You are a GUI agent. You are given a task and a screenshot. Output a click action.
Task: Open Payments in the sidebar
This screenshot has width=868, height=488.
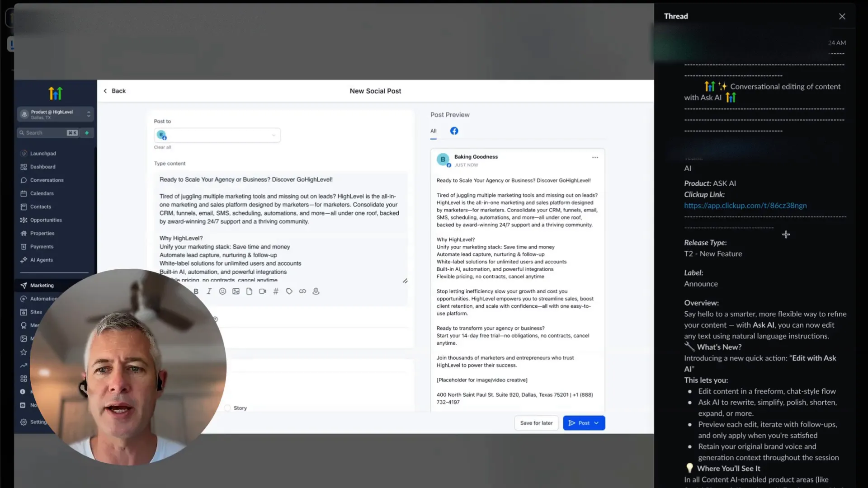point(42,247)
